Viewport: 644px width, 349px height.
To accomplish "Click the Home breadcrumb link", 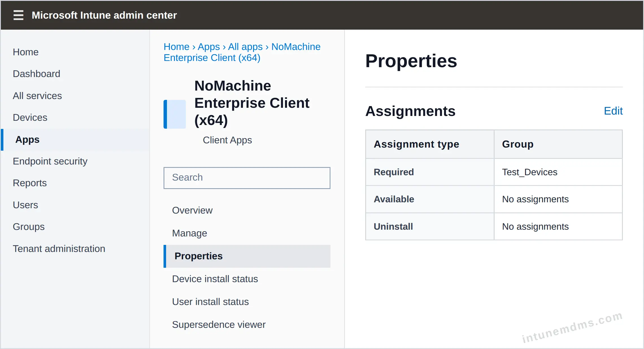I will pos(177,47).
